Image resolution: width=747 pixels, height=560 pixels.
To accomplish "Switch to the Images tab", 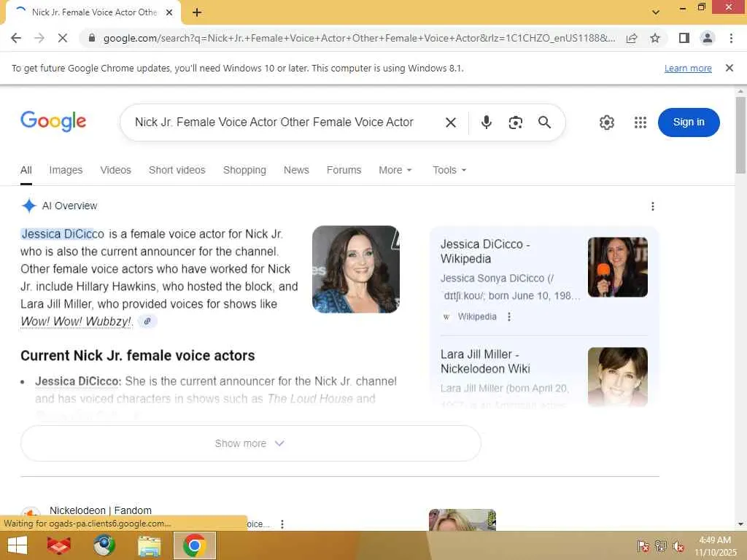I will pos(66,170).
